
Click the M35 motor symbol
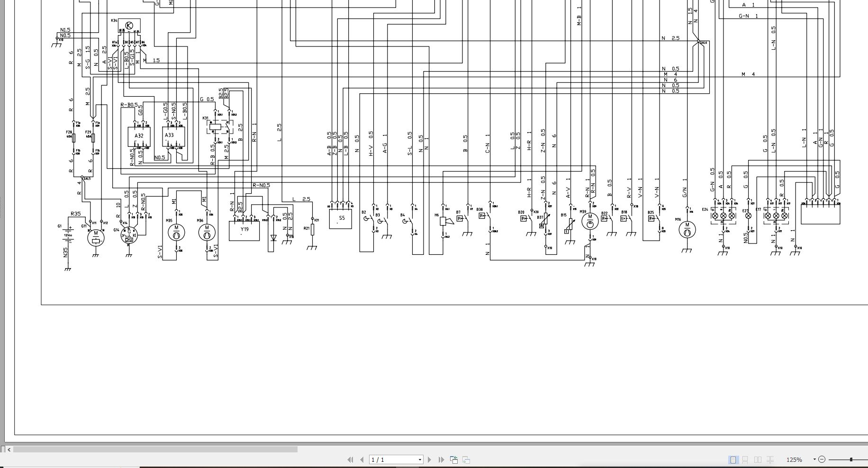pyautogui.click(x=176, y=232)
